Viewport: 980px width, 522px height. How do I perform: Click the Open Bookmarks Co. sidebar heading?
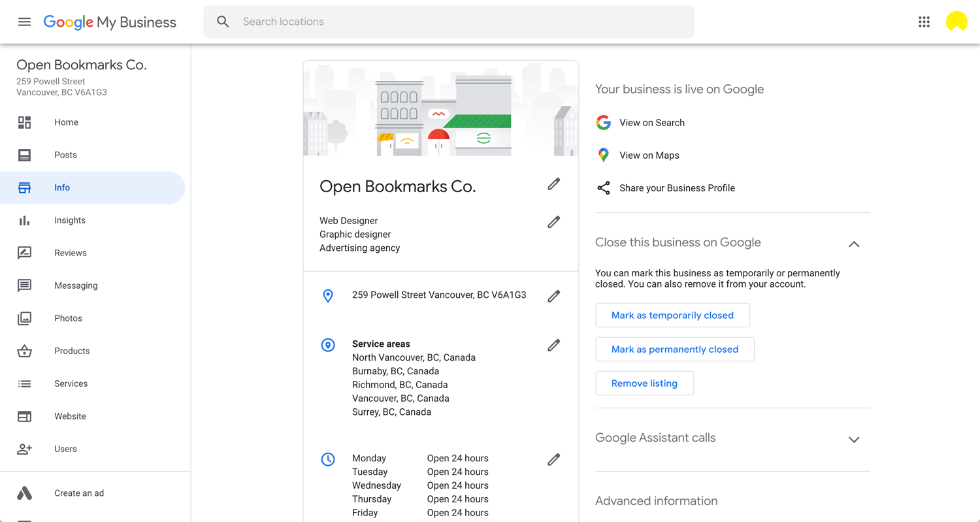click(82, 65)
